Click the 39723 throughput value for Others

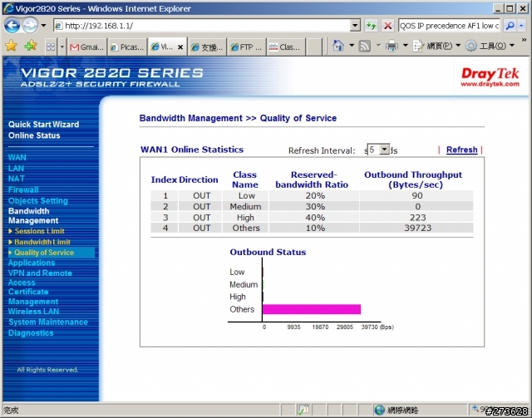[417, 228]
